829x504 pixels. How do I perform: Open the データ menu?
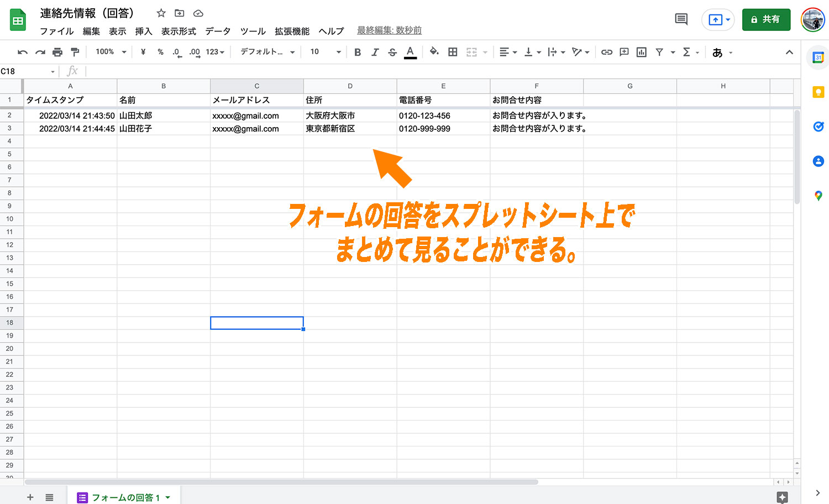(x=218, y=32)
